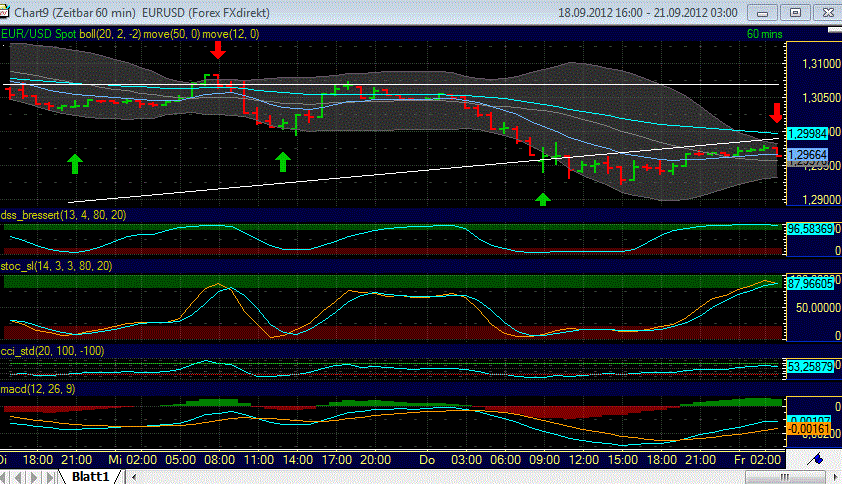Screen dimensions: 842x484
Task: Go to previous sheet tab arrow
Action: pyautogui.click(x=19, y=477)
